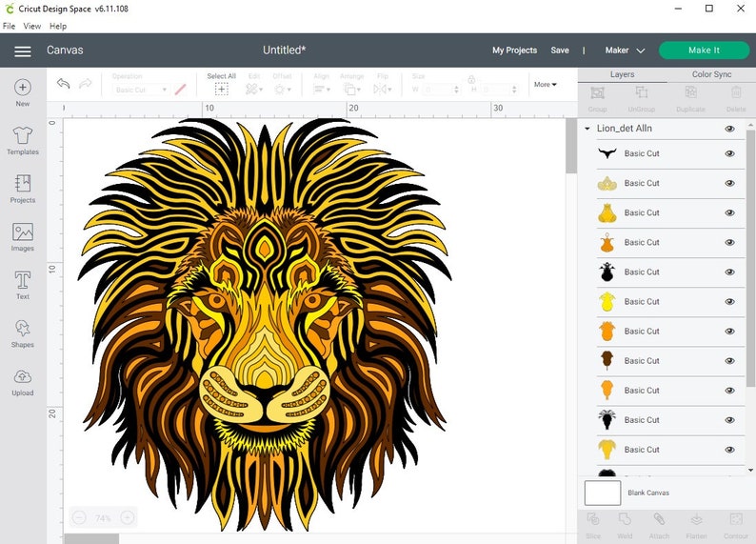Click the Upload icon in sidebar
The height and width of the screenshot is (544, 756).
(22, 381)
